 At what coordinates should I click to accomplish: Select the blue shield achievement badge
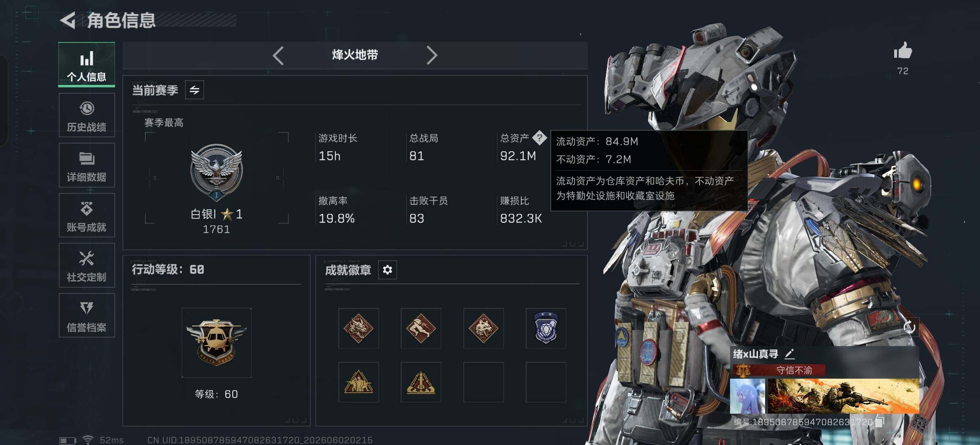546,328
